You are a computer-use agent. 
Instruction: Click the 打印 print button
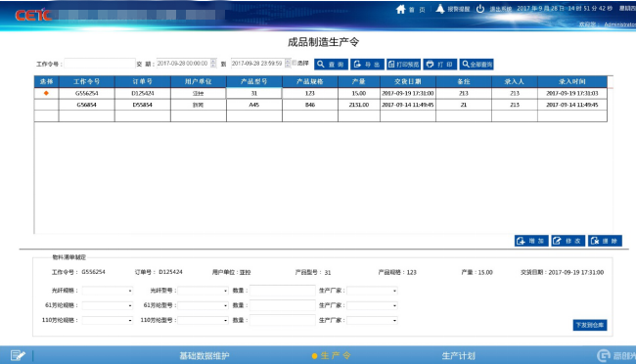click(x=440, y=65)
